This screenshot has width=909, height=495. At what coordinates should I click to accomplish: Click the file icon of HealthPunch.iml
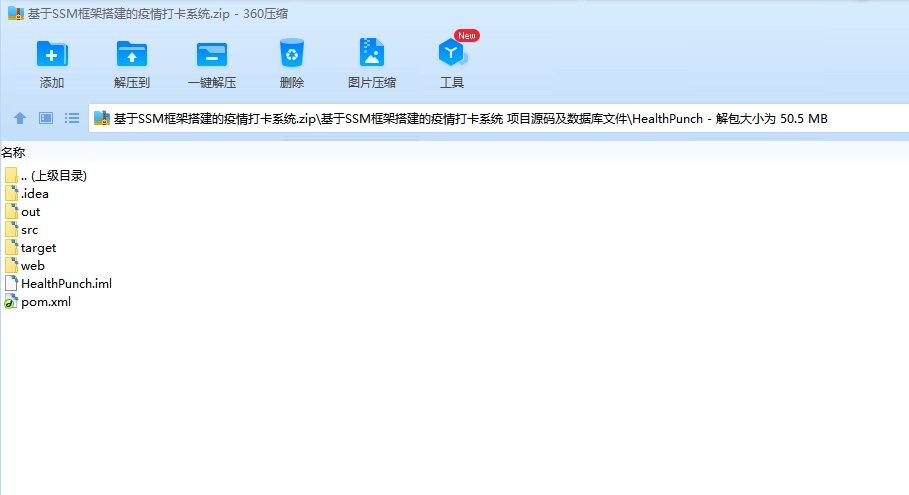12,283
